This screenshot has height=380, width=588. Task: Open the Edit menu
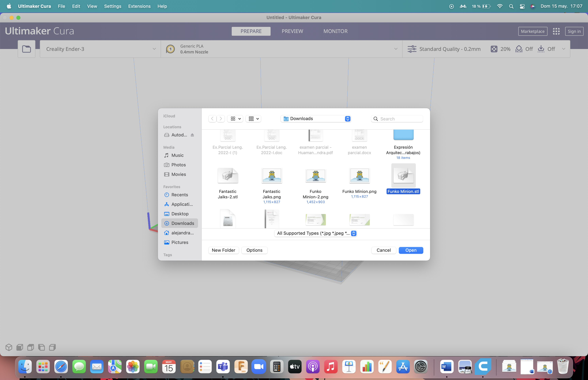click(x=76, y=6)
